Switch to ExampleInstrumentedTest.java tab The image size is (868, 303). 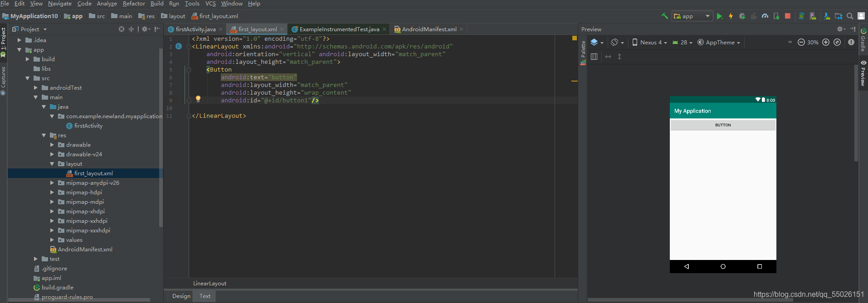tap(339, 29)
